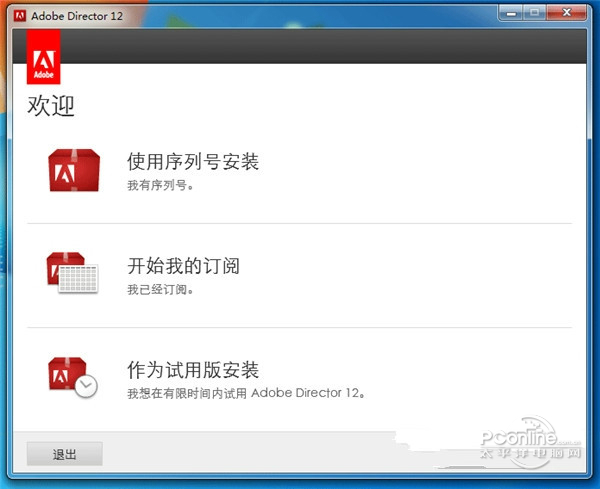Click the text 我有序列号。
This screenshot has height=489, width=600.
160,185
